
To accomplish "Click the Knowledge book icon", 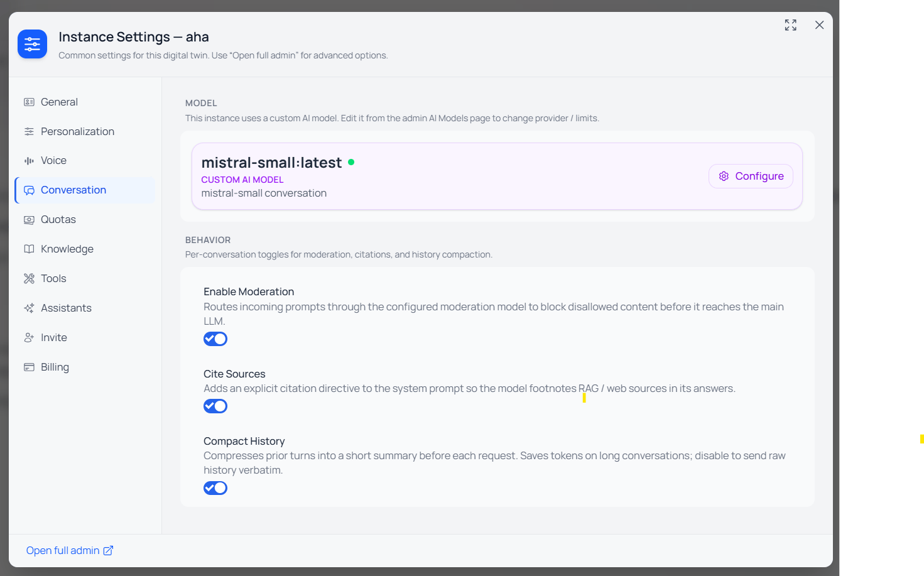I will (x=29, y=249).
